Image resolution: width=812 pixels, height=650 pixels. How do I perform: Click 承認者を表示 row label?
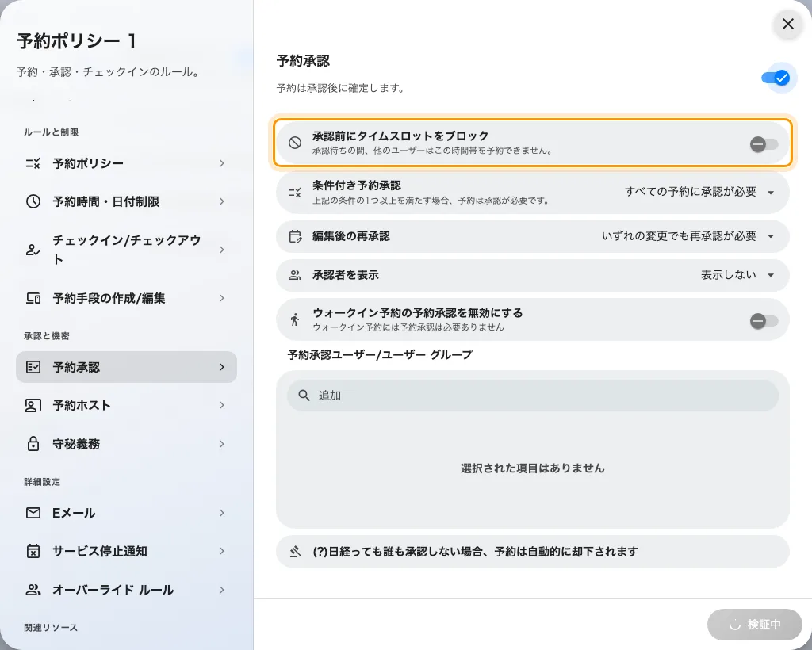(346, 275)
